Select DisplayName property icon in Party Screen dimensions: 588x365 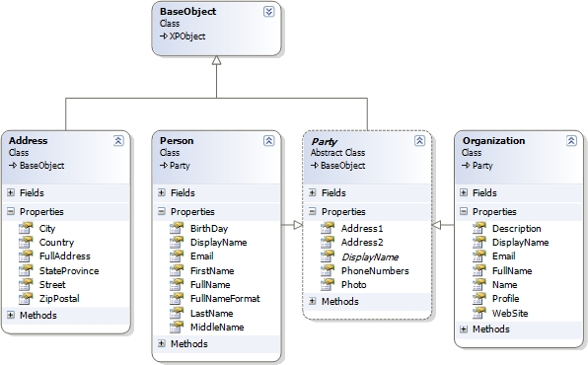click(328, 255)
